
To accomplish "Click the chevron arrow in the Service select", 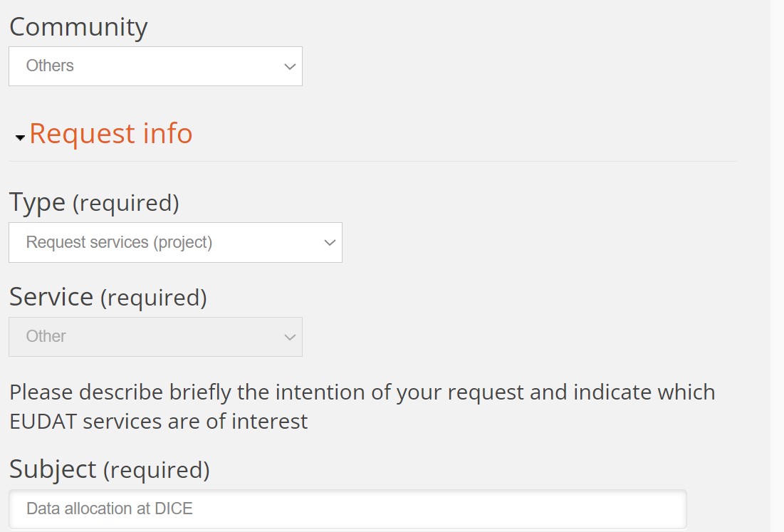I will pyautogui.click(x=289, y=336).
